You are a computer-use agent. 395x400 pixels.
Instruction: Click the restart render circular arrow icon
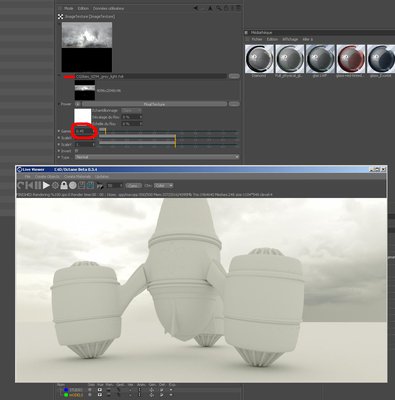21,186
